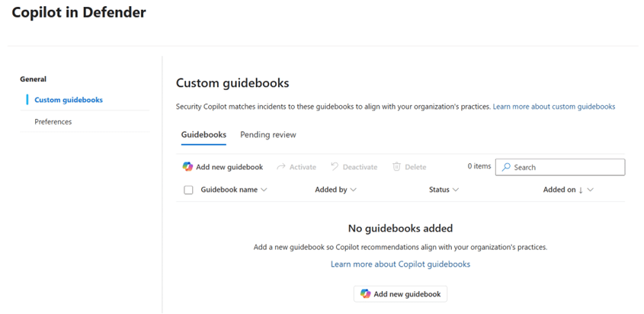Screen dimensions: 644x314
Task: Open Custom guidebooks in the sidebar
Action: [x=69, y=100]
